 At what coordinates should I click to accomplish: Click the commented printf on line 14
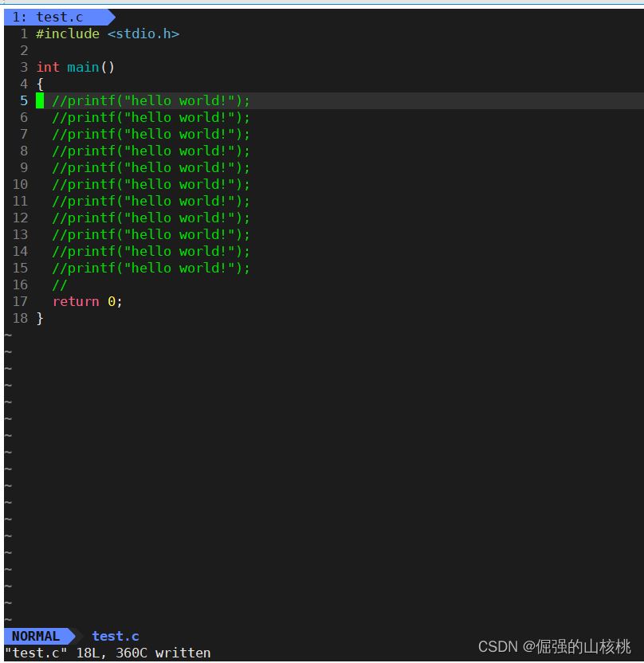[x=151, y=251]
